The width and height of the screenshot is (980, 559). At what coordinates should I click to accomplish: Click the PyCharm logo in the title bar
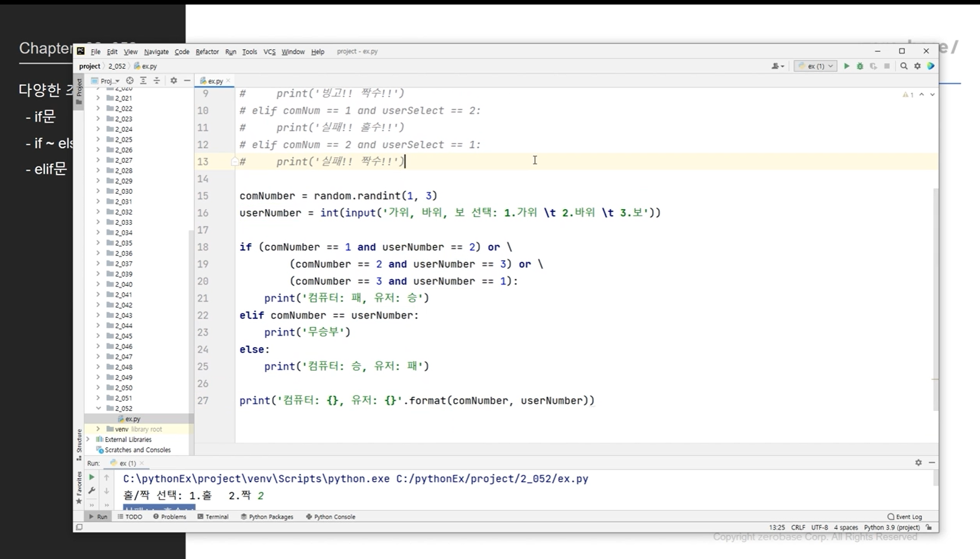click(x=81, y=51)
